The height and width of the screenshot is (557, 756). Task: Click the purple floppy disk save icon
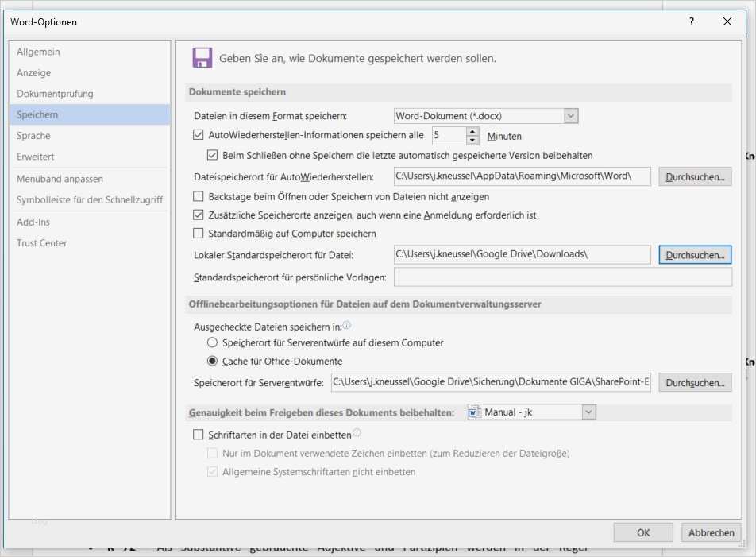(x=202, y=58)
